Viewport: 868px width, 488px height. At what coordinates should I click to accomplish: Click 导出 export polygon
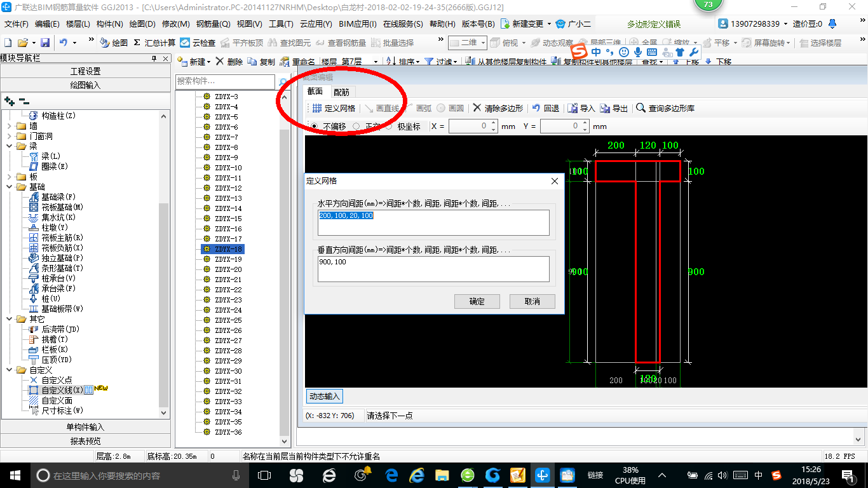click(x=614, y=109)
